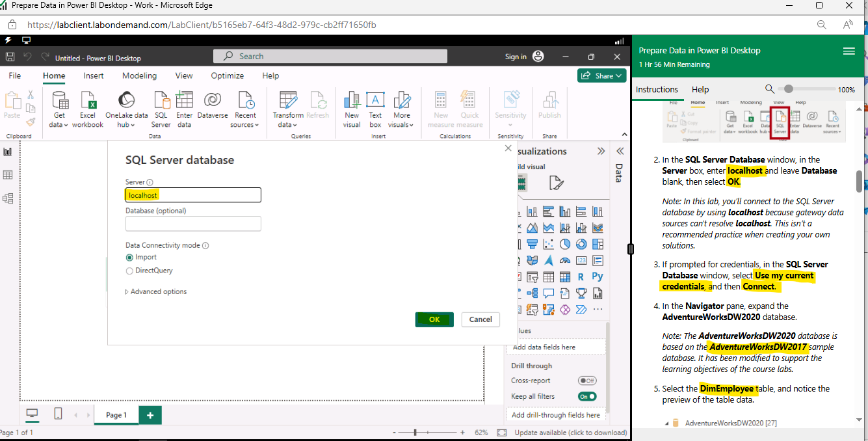
Task: Open Format visual pane icon
Action: point(556,183)
